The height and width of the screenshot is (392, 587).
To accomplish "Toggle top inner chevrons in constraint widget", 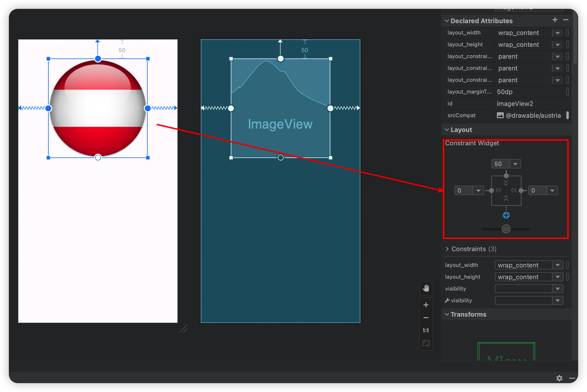I will (506, 183).
